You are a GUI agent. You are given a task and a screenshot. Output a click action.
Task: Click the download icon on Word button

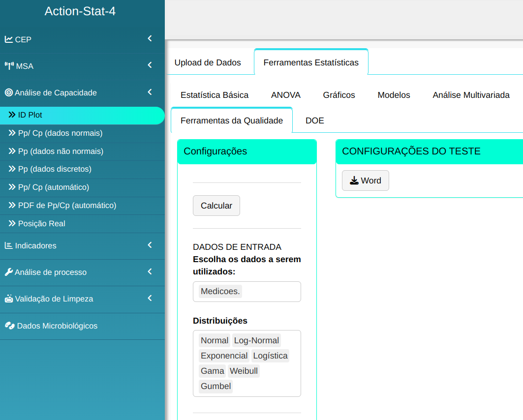point(354,180)
